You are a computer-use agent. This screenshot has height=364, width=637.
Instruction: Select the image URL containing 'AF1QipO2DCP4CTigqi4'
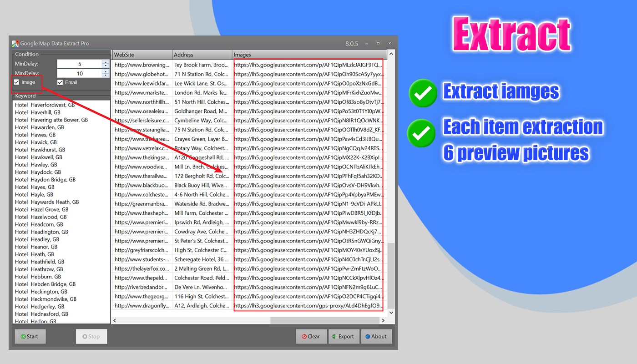coord(309,297)
